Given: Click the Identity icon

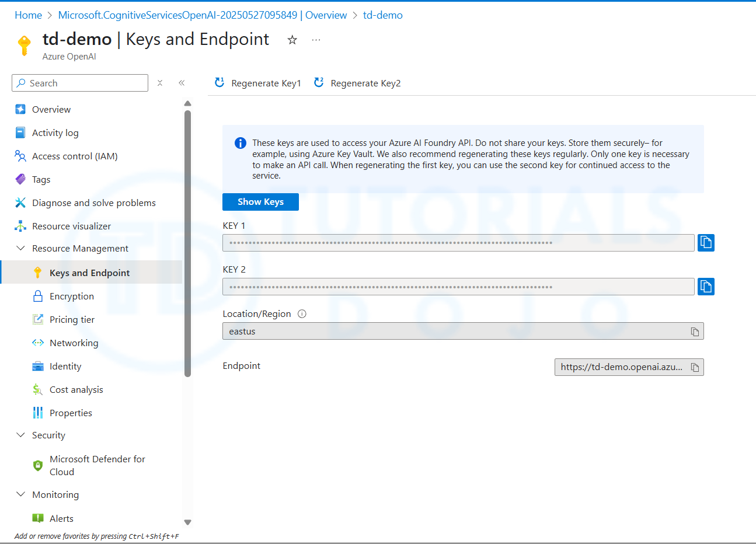Looking at the screenshot, I should (38, 366).
